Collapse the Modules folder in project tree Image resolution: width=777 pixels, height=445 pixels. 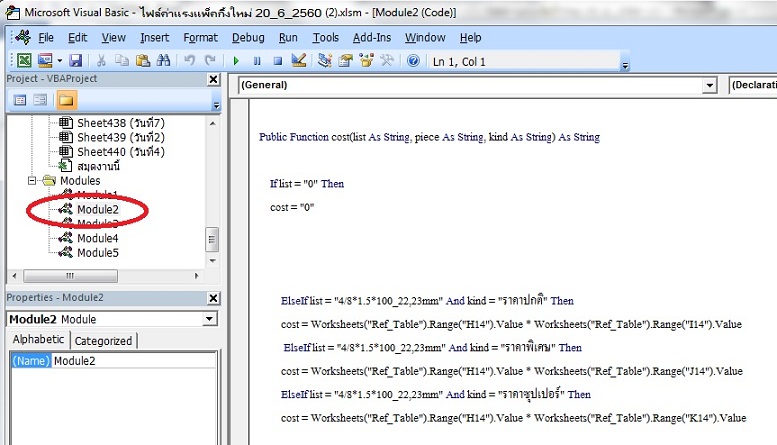[x=33, y=181]
